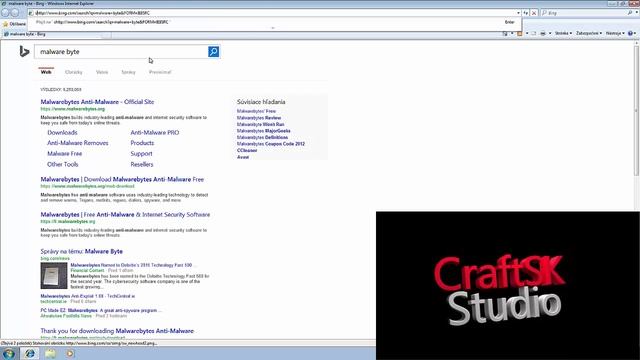Viewport: 640px width, 360px height.
Task: Click the news article thumbnail image
Action: point(54,276)
